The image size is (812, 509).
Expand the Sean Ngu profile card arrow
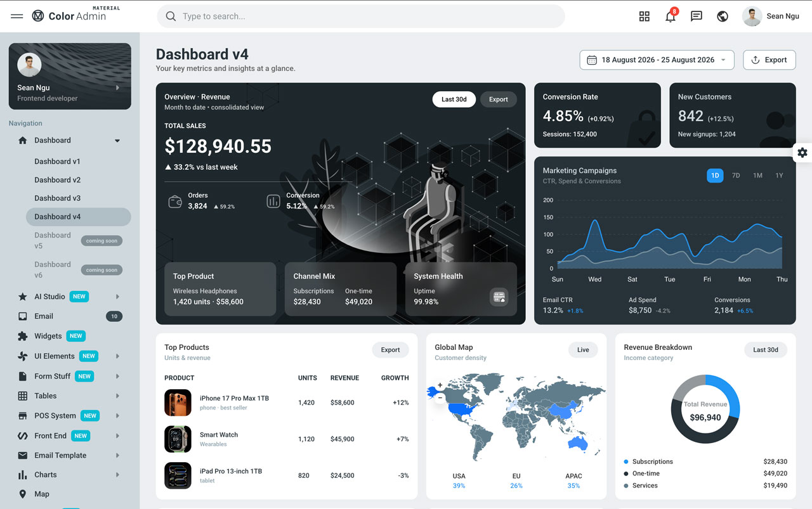(x=117, y=88)
